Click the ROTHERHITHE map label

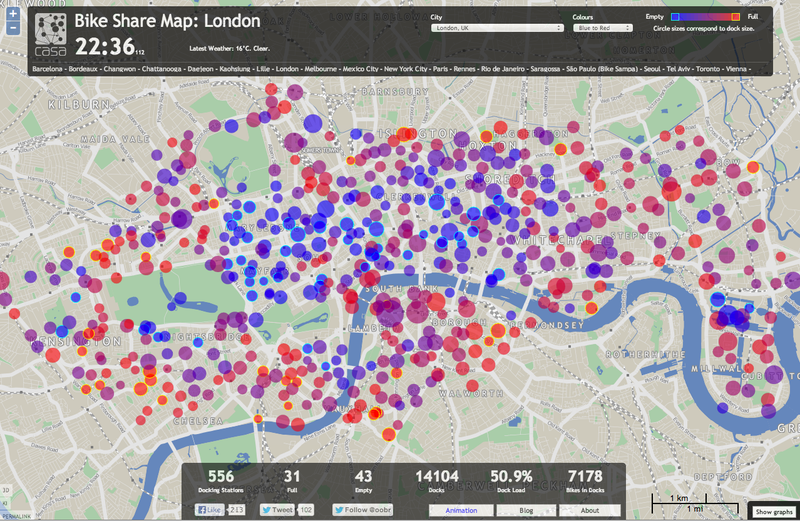(645, 354)
